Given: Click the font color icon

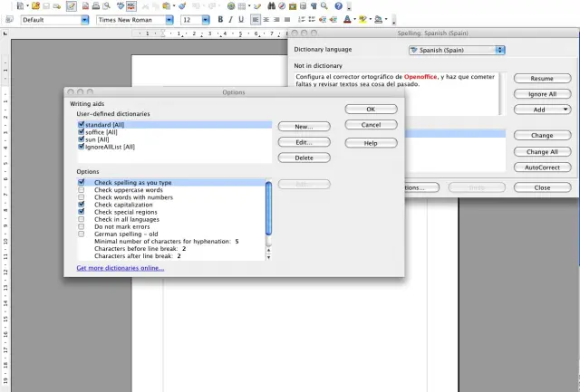Looking at the screenshot, I should tap(350, 19).
